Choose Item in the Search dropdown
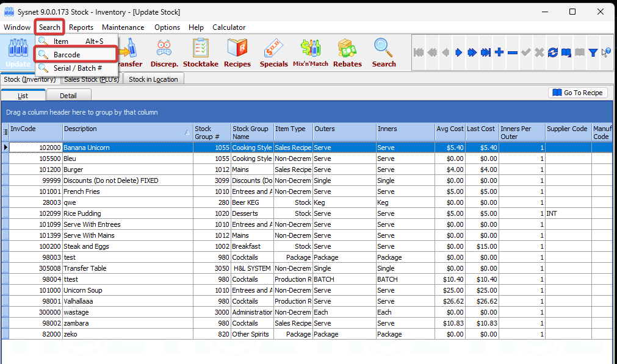This screenshot has height=364, width=617. (x=76, y=41)
